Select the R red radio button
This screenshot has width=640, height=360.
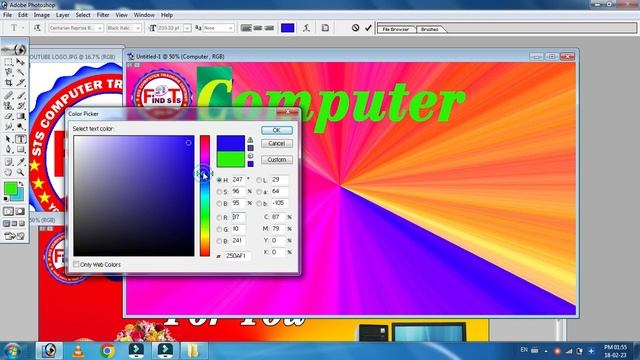tap(219, 218)
